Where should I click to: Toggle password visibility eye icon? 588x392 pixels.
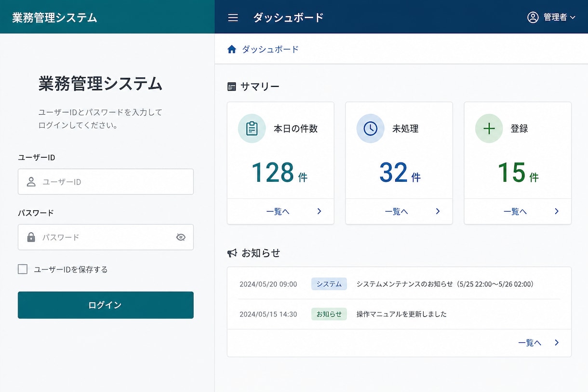point(181,237)
